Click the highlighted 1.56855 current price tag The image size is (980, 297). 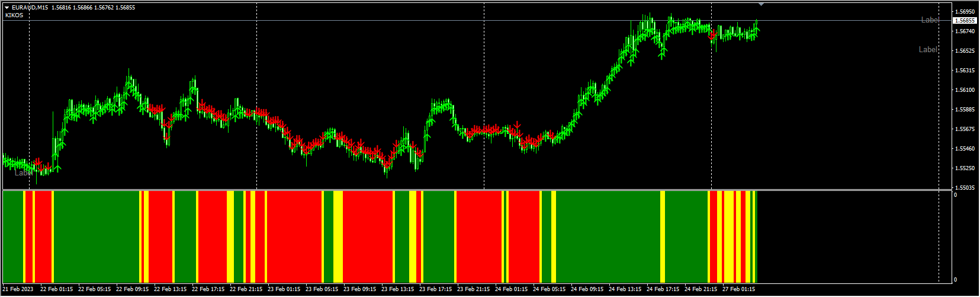pos(965,20)
